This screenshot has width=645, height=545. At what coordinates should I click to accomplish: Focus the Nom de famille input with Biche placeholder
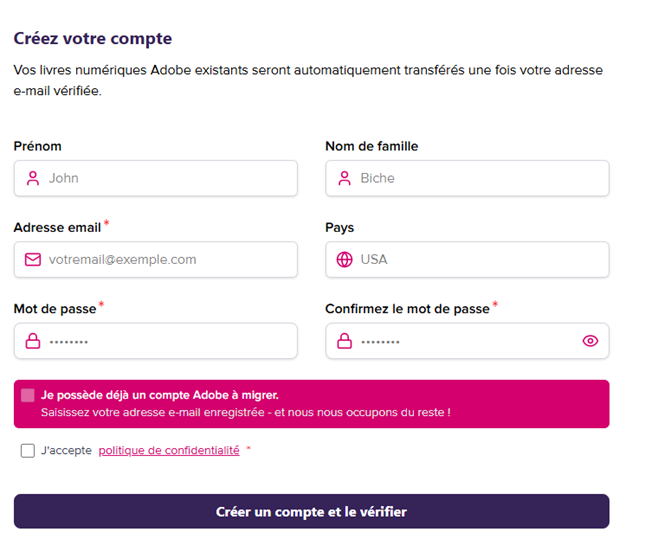467,178
